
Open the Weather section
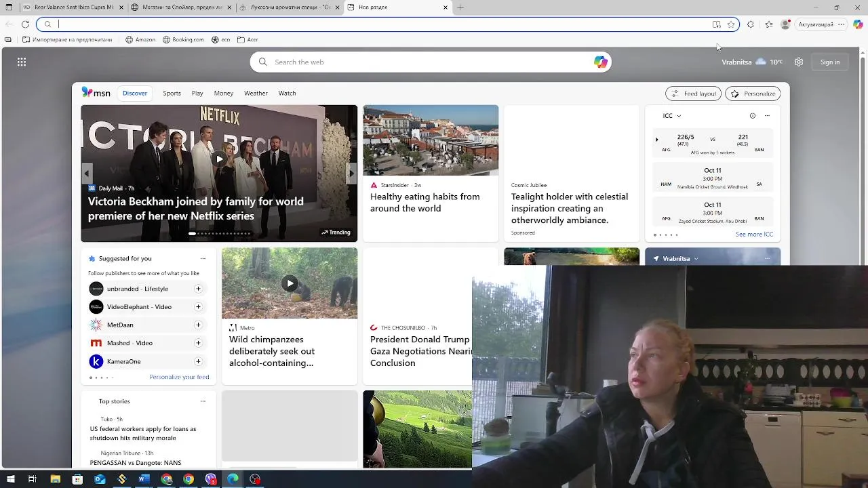click(256, 93)
